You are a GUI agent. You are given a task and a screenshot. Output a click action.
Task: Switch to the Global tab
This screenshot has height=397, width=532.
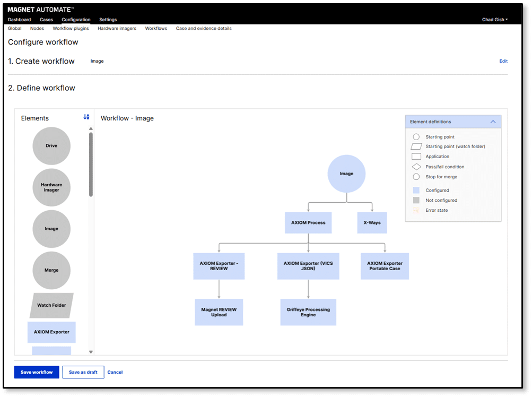click(15, 29)
